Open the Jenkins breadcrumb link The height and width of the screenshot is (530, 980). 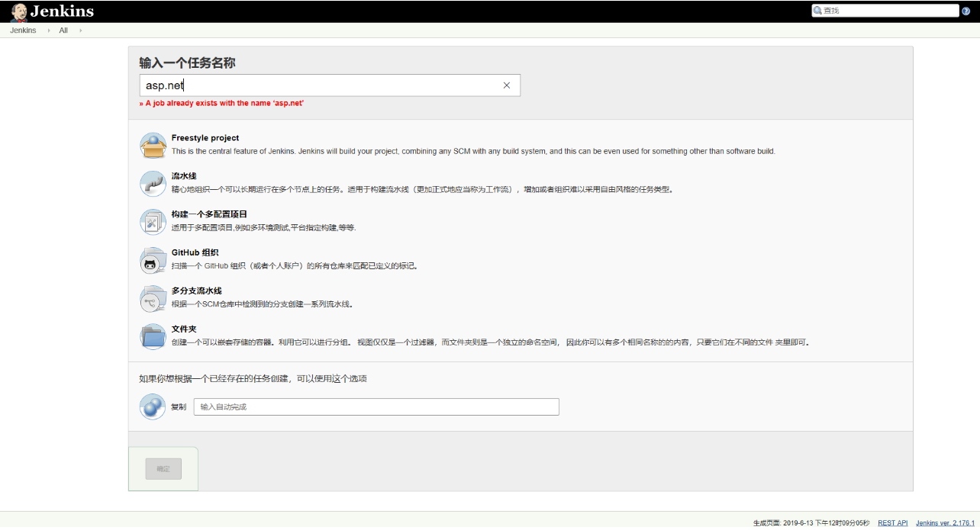pyautogui.click(x=23, y=31)
